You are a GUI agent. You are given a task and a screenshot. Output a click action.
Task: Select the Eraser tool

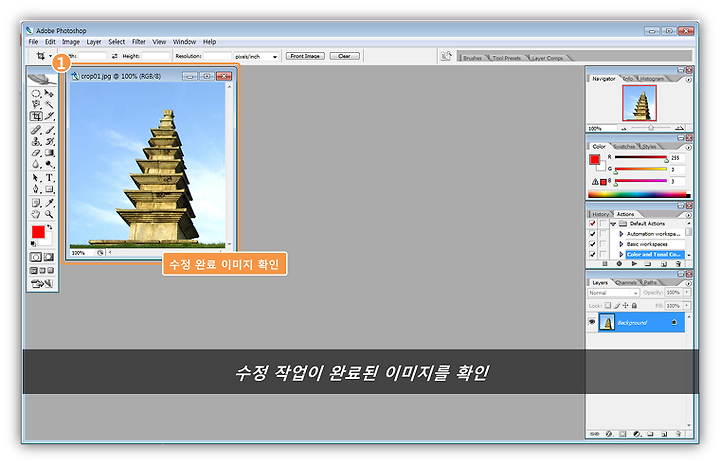pos(36,153)
